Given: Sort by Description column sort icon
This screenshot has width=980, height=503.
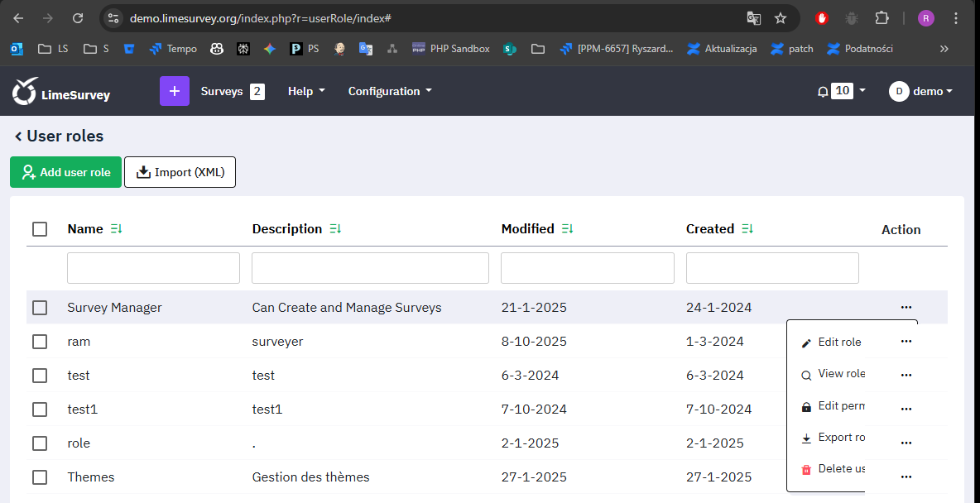Looking at the screenshot, I should [x=335, y=229].
